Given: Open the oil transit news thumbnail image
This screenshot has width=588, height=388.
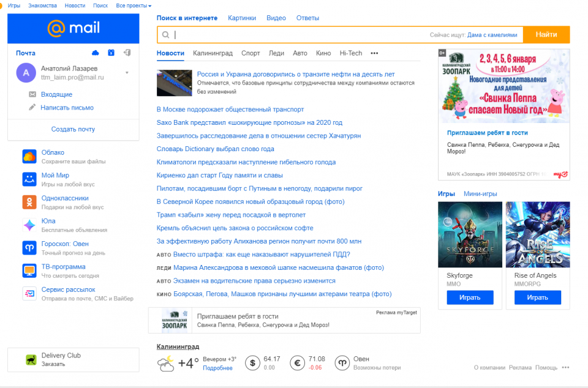Looking at the screenshot, I should point(175,83).
